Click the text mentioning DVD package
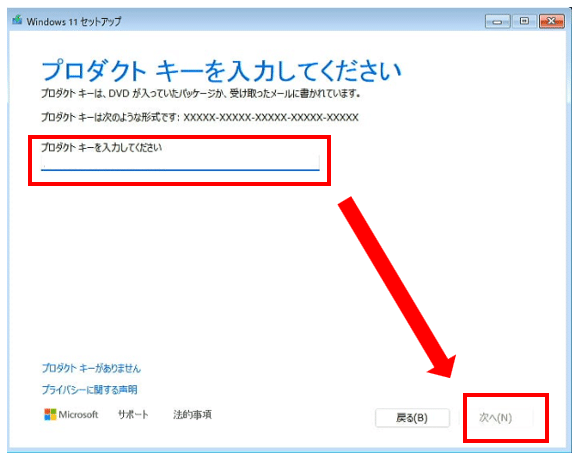584x464 pixels. click(201, 93)
